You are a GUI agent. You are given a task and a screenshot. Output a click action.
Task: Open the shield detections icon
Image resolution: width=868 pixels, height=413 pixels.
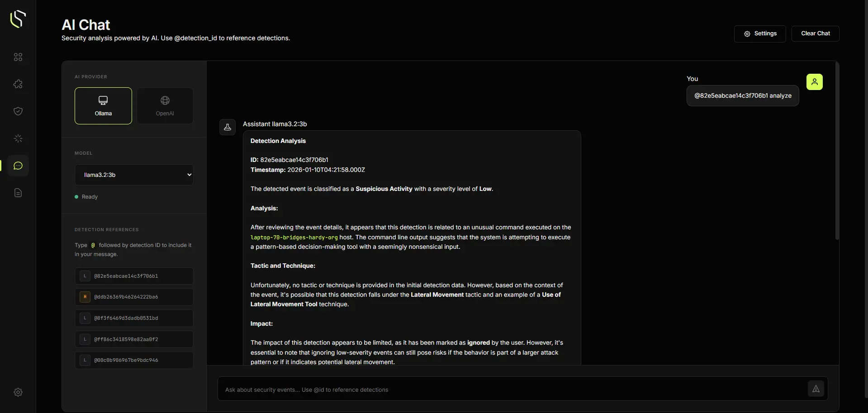[x=18, y=111]
